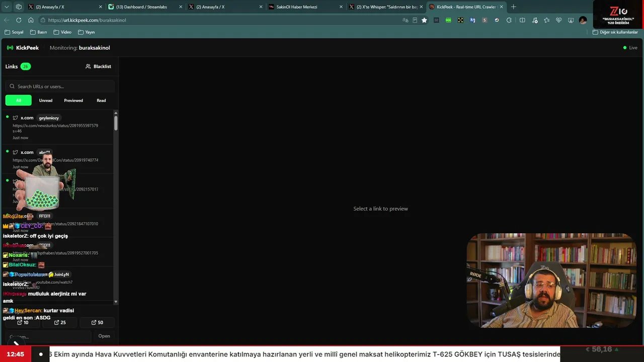Click the links list scrollbar up arrow
This screenshot has height=362, width=644.
116,113
